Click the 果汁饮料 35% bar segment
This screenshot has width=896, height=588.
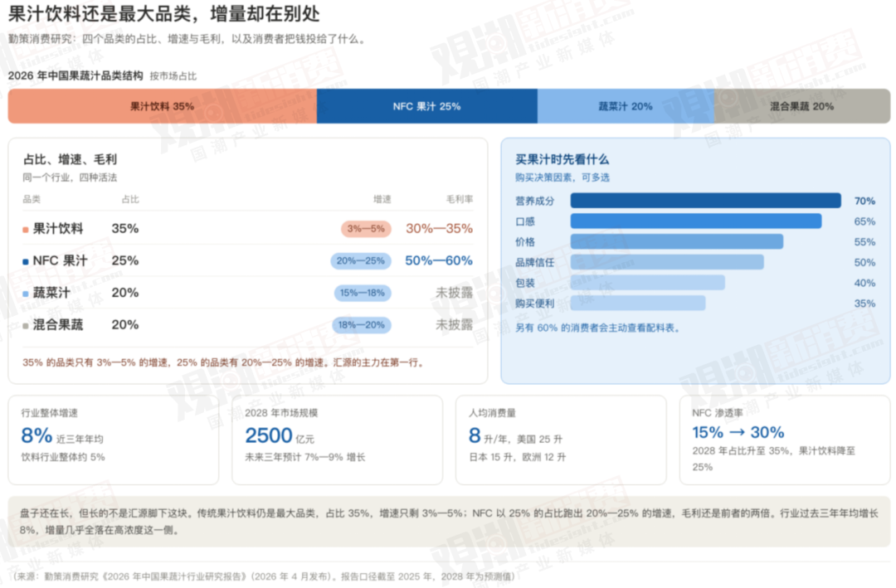click(163, 106)
